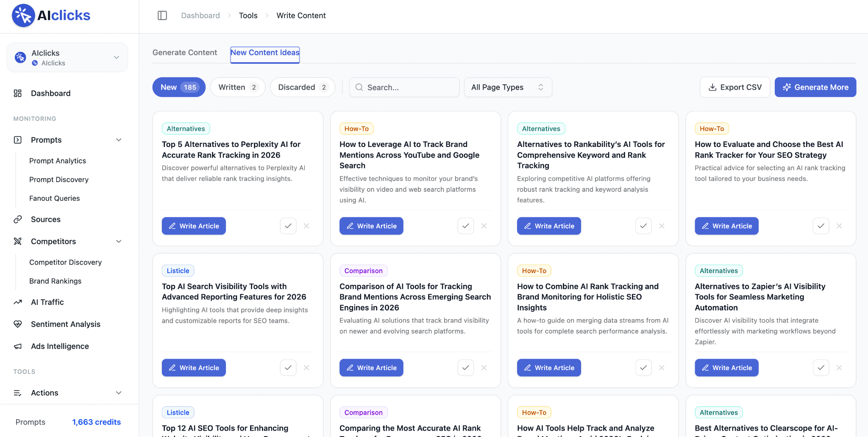Expand the Actions menu chevron
Image resolution: width=868 pixels, height=437 pixels.
pyautogui.click(x=119, y=393)
